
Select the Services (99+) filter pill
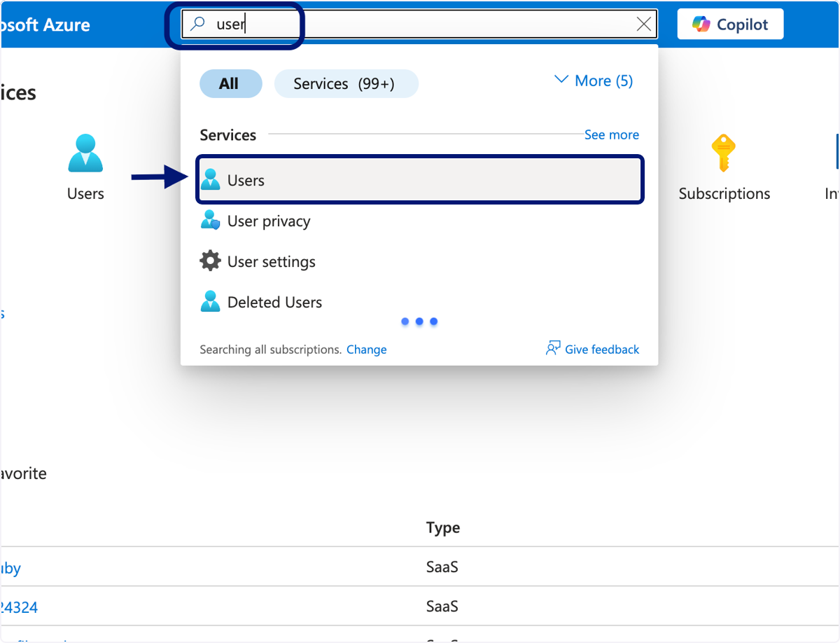pyautogui.click(x=346, y=83)
